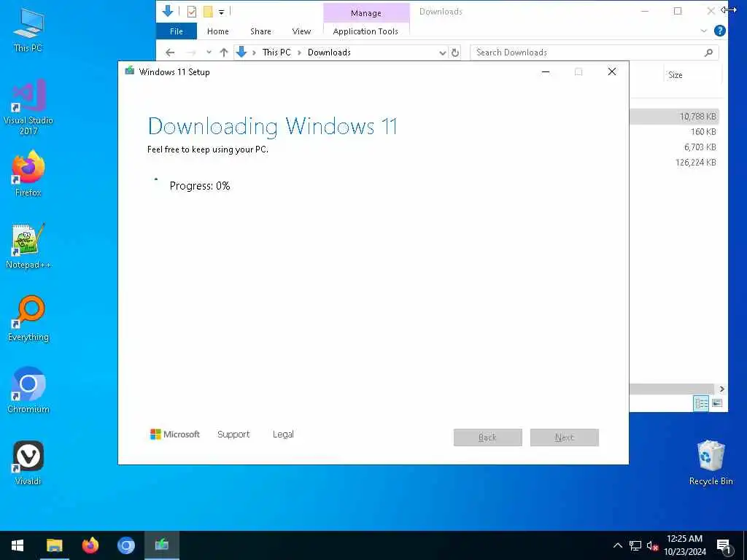Open the Application Tools tab
The height and width of the screenshot is (560, 747).
pyautogui.click(x=365, y=31)
